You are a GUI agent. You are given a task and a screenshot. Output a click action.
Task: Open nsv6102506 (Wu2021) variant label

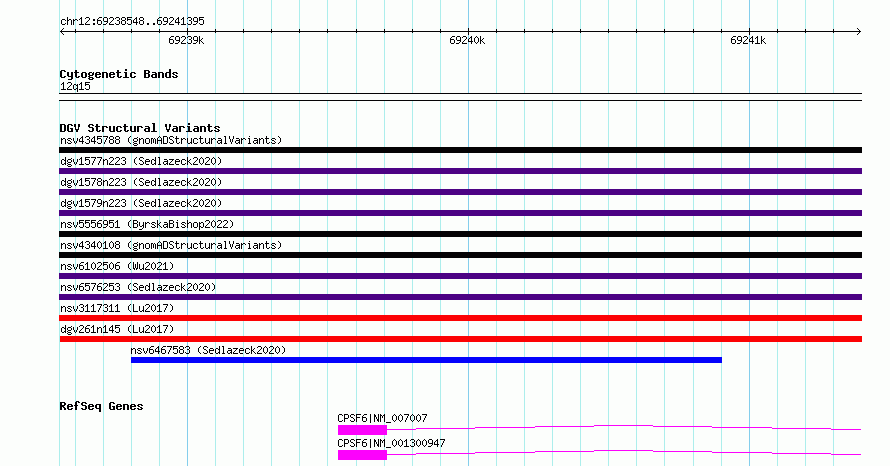point(117,266)
